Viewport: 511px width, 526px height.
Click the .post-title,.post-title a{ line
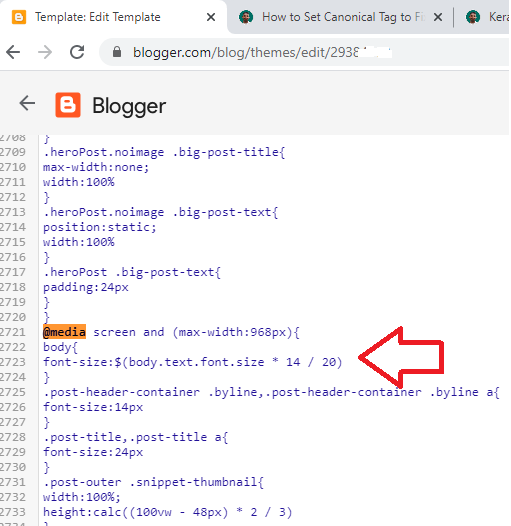(x=136, y=437)
